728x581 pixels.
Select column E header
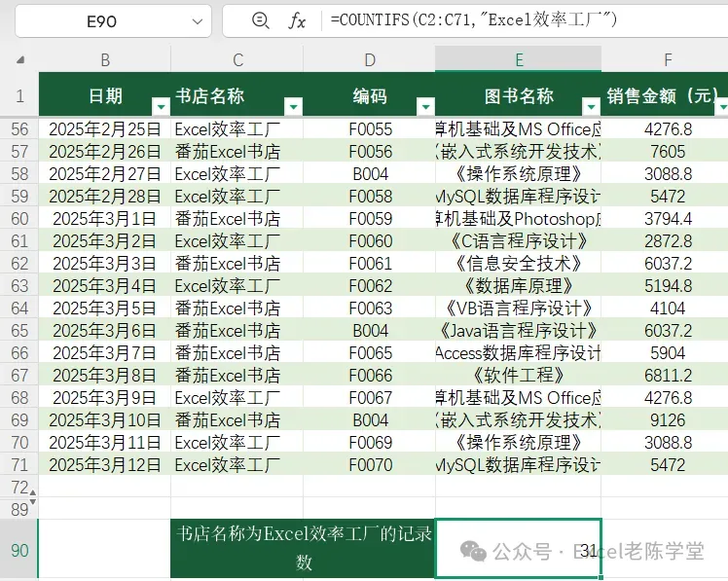(519, 60)
